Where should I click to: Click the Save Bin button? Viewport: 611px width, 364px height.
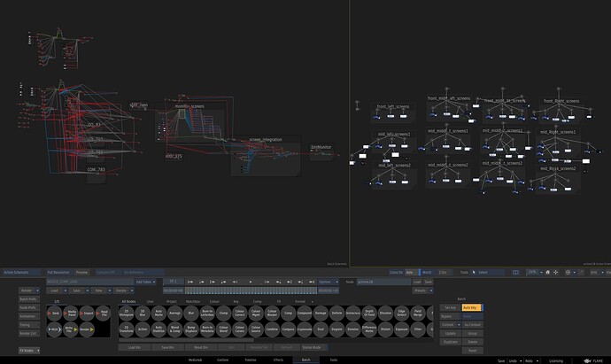coord(167,347)
